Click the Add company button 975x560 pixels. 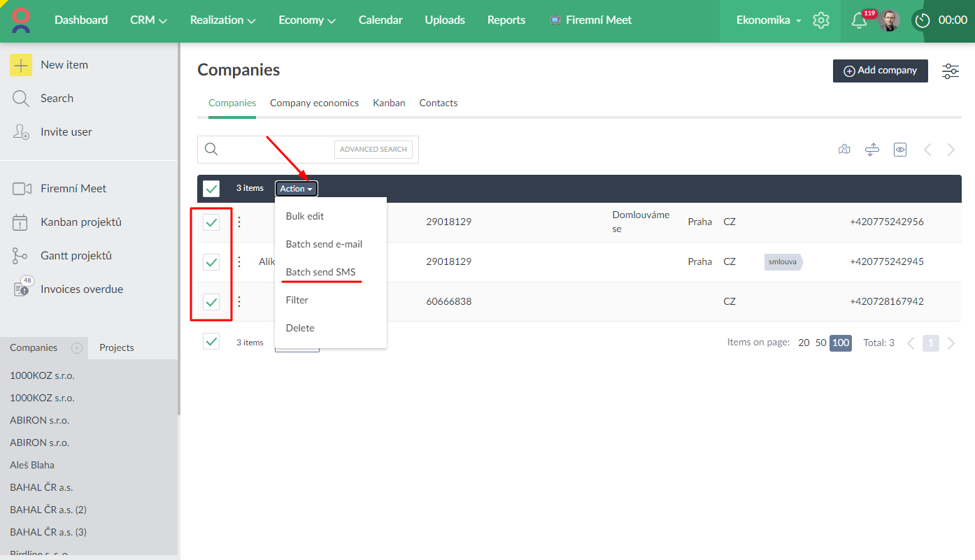coord(880,71)
